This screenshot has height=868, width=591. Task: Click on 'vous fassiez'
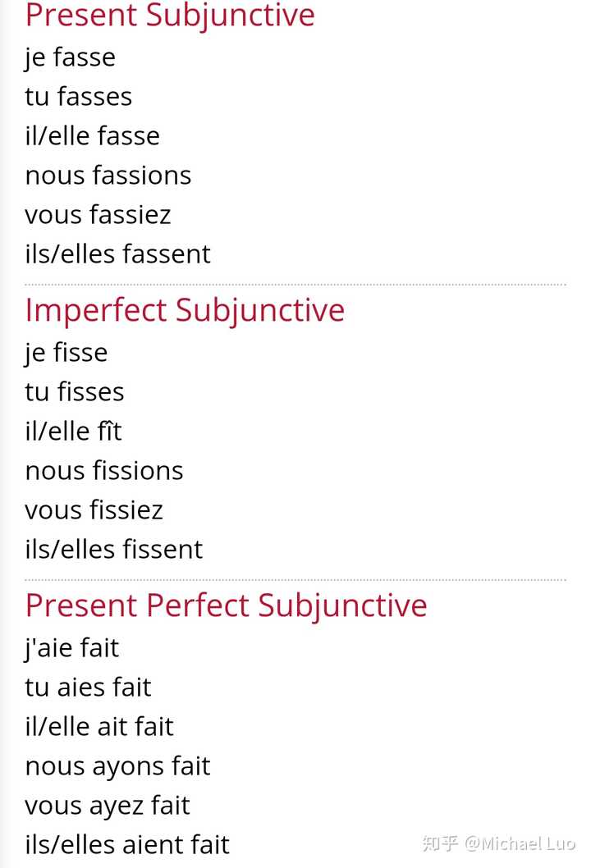tap(98, 215)
